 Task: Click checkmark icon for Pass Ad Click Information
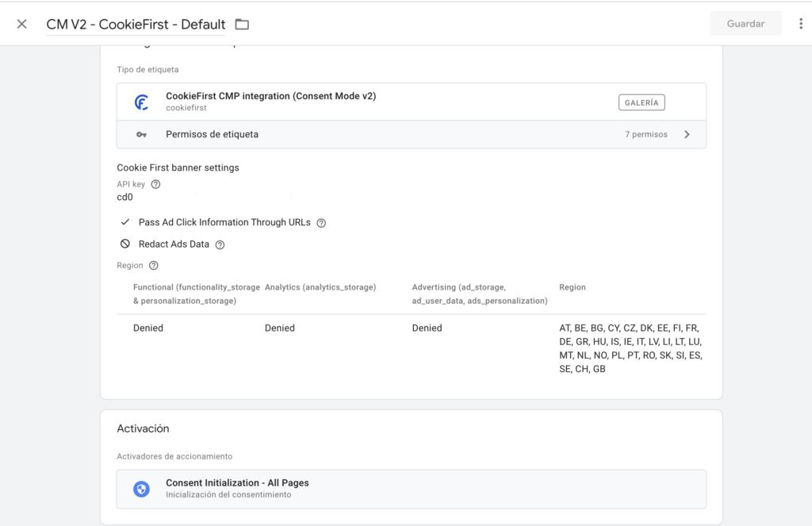(124, 222)
